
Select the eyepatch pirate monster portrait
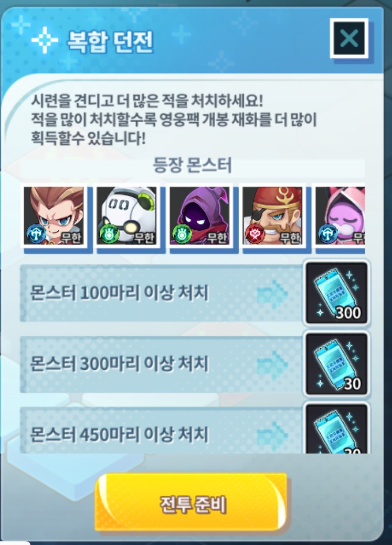pos(273,216)
